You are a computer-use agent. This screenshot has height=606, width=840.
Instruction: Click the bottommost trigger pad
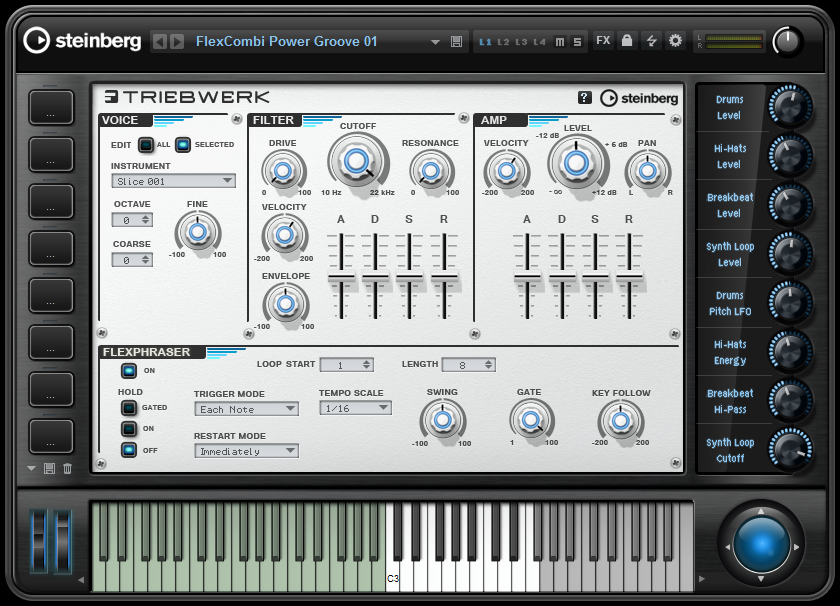(x=51, y=436)
